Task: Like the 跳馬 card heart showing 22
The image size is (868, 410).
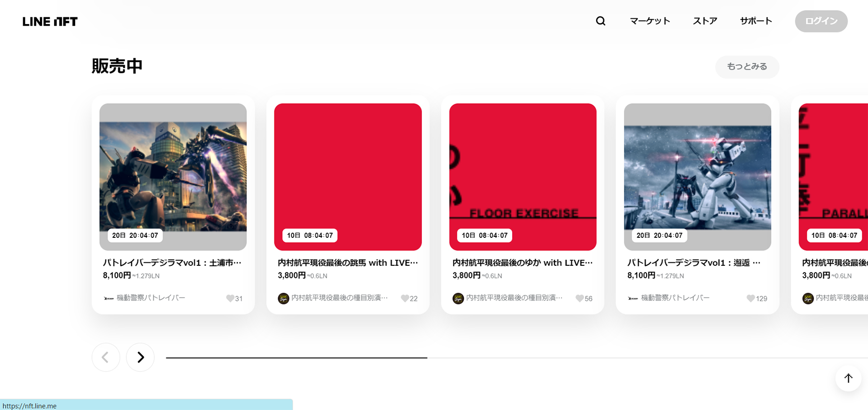Action: [405, 299]
